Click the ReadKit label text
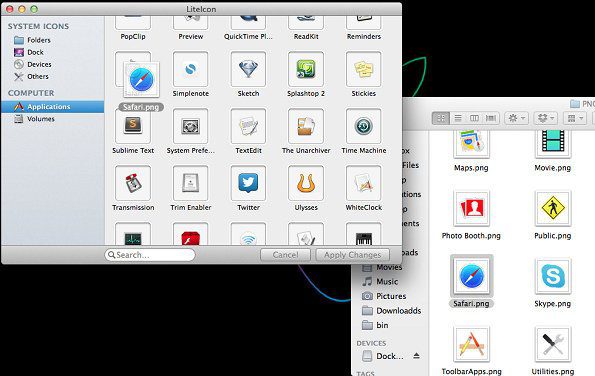This screenshot has width=595, height=376. (x=306, y=36)
